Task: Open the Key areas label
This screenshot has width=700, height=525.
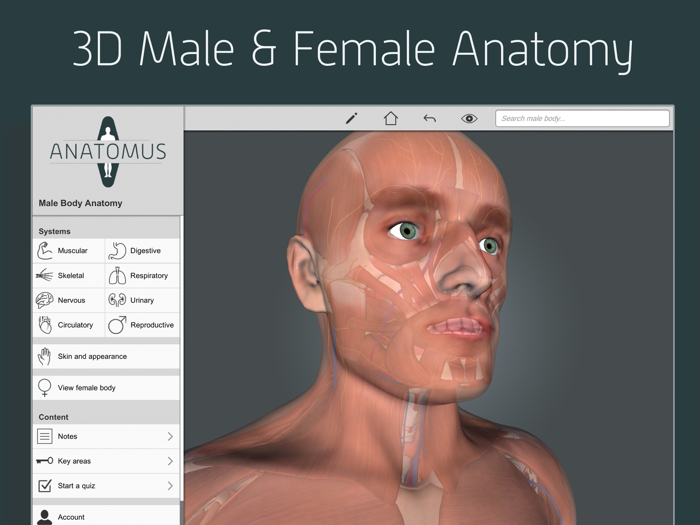Action: click(74, 461)
